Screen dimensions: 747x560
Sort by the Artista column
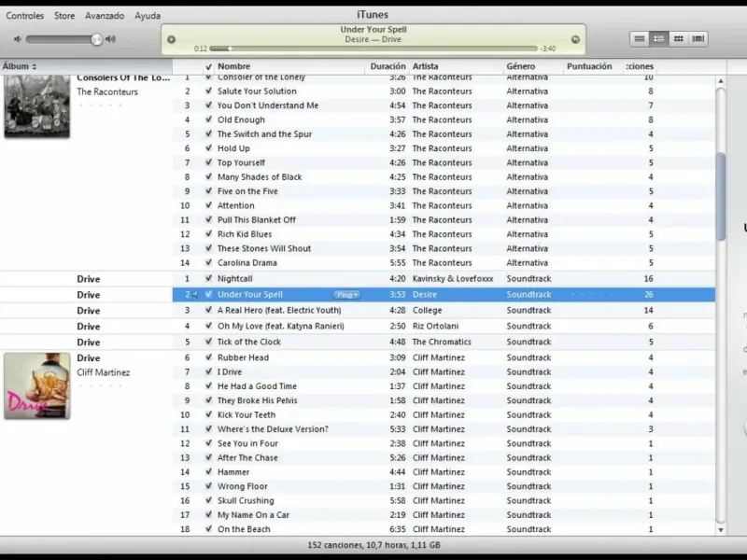pos(456,66)
